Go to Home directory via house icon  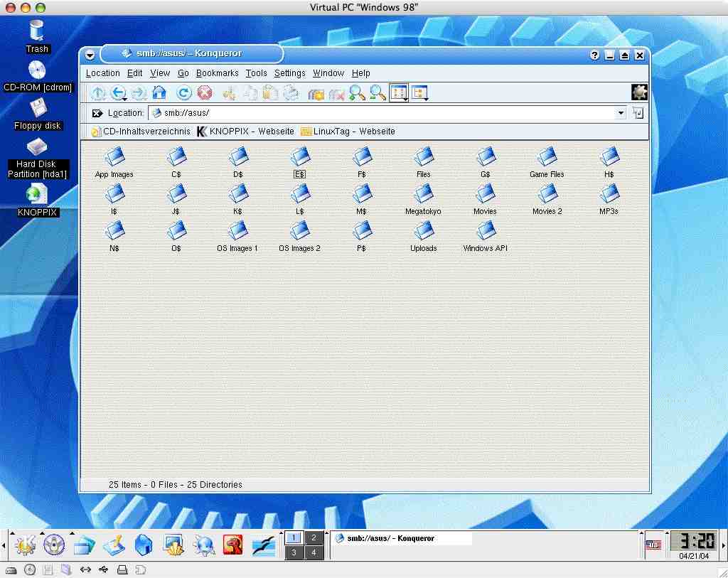tap(159, 92)
